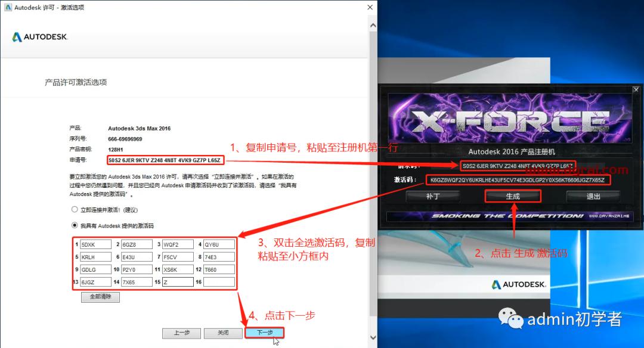644x348 pixels.
Task: Click activation code field 8 containing 74E3
Action: click(219, 257)
